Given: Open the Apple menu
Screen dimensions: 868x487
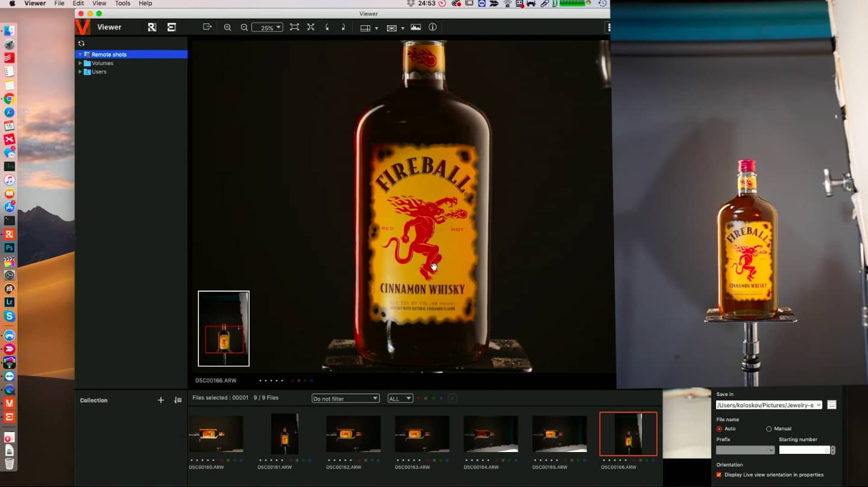Looking at the screenshot, I should 12,4.
